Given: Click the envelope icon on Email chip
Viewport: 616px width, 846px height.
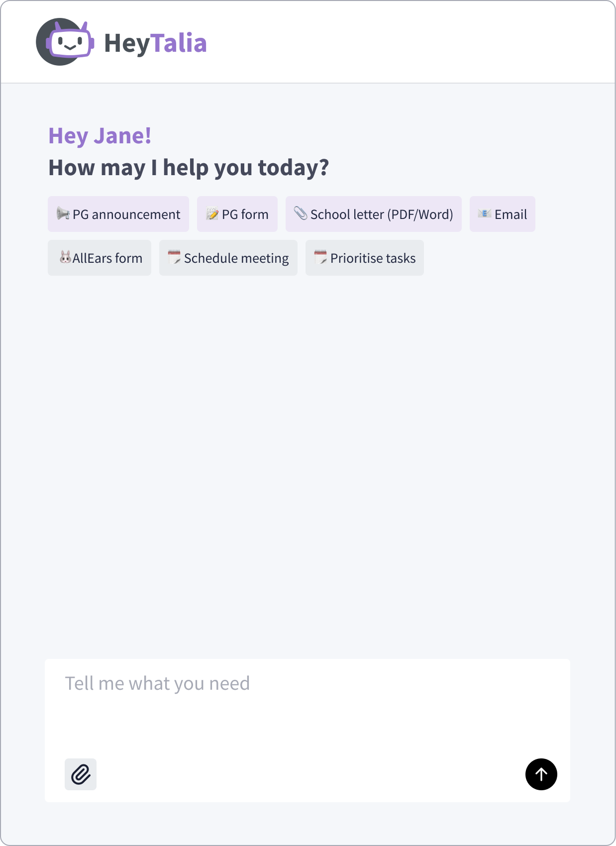Looking at the screenshot, I should [x=484, y=213].
